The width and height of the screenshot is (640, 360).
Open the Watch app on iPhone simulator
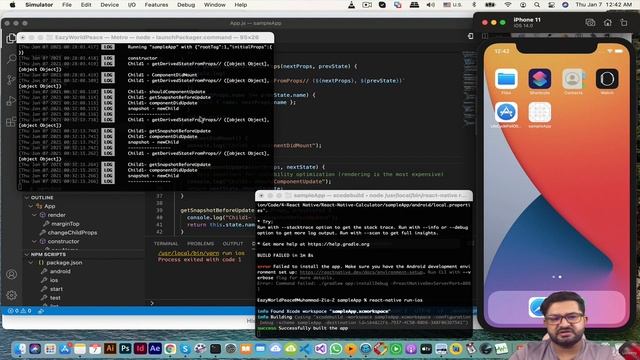tap(607, 79)
